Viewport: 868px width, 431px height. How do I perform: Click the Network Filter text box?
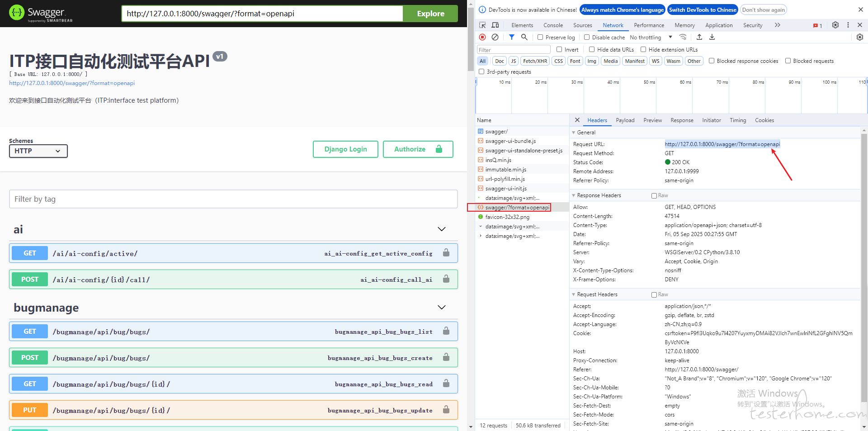(514, 50)
